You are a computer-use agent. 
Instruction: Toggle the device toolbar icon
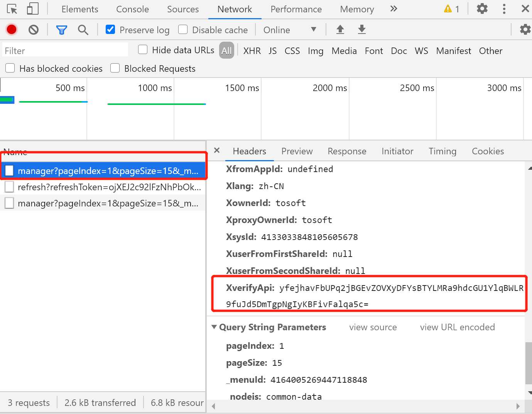[x=33, y=9]
